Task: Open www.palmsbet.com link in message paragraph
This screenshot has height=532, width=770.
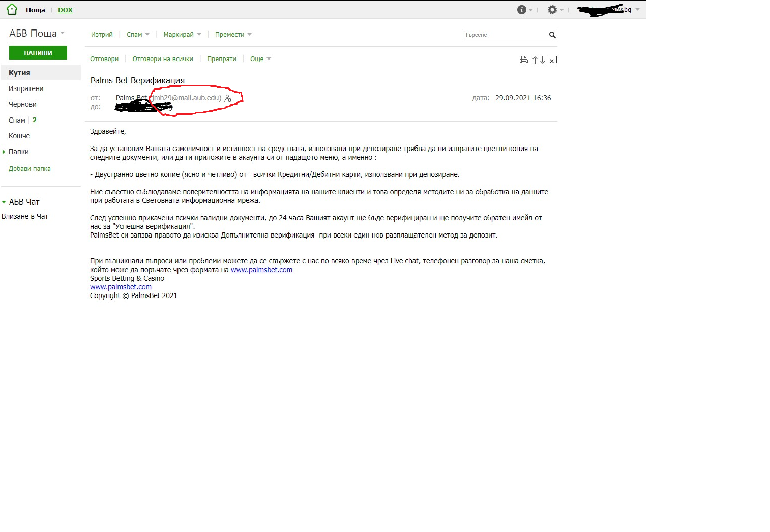Action: pos(261,270)
